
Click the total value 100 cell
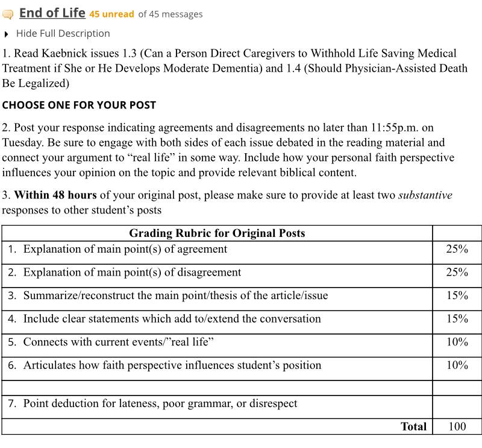click(457, 426)
